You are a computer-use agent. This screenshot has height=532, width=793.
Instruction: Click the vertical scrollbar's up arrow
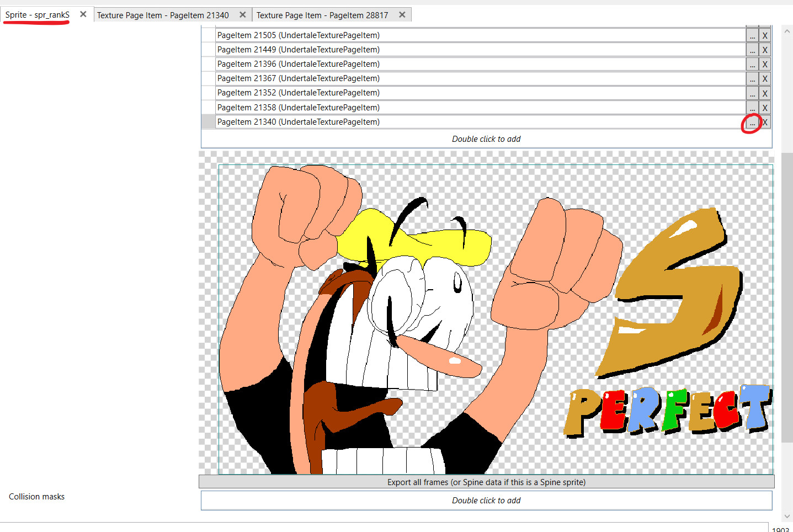pyautogui.click(x=787, y=31)
